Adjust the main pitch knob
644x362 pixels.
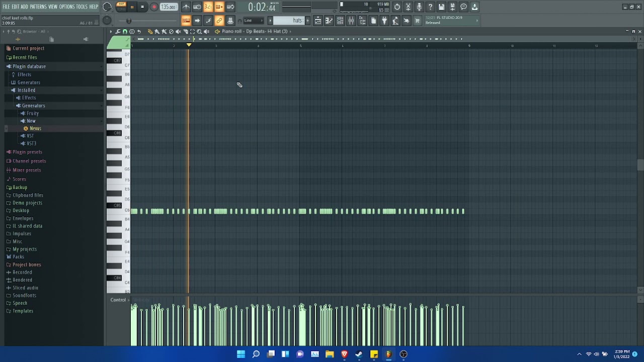(107, 21)
